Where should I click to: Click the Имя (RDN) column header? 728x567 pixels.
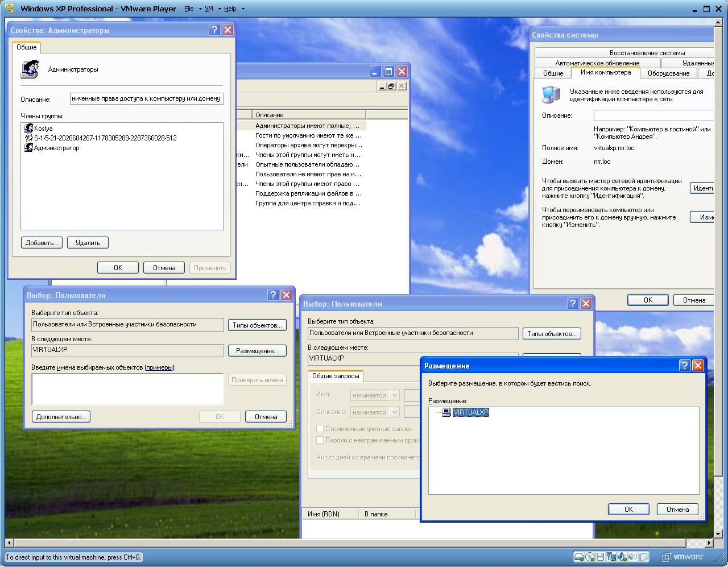click(330, 514)
